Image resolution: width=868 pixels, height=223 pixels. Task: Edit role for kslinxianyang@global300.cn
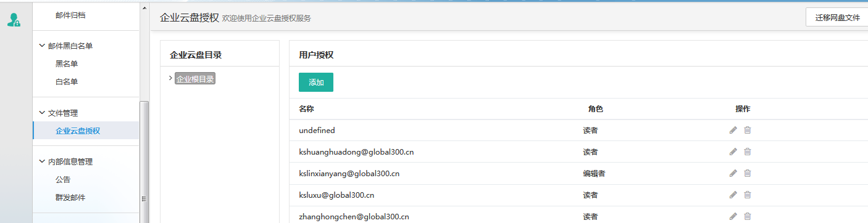tap(733, 173)
